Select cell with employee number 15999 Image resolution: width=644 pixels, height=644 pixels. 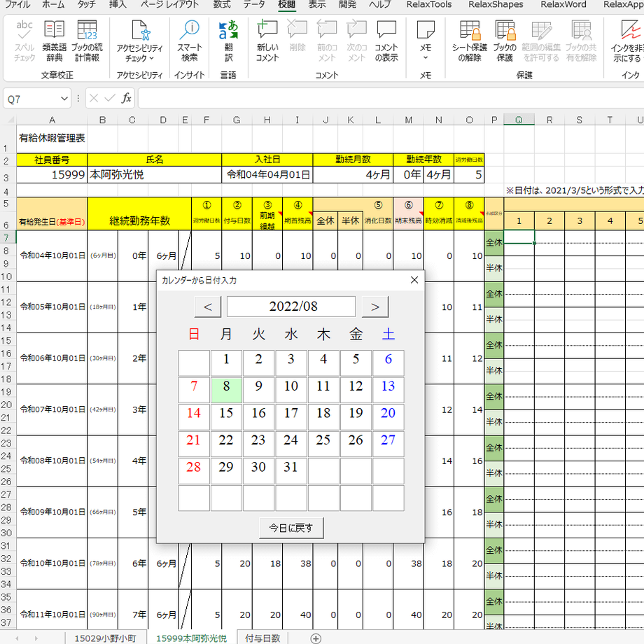tap(52, 174)
